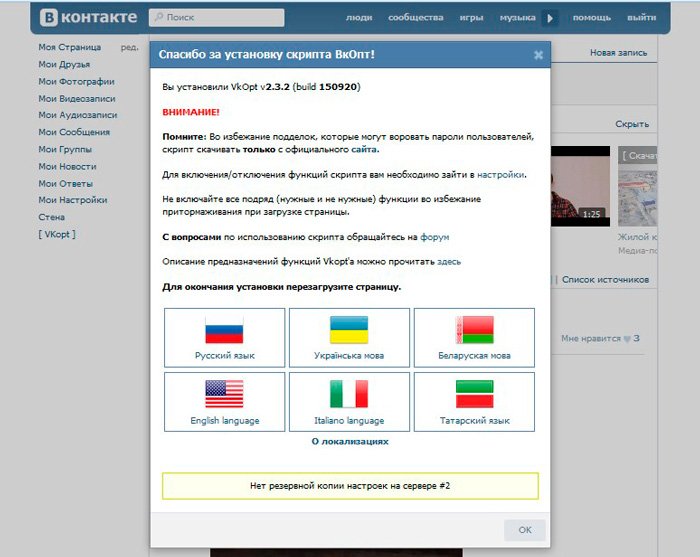Click the Скрыть link
700x557 pixels.
point(632,124)
